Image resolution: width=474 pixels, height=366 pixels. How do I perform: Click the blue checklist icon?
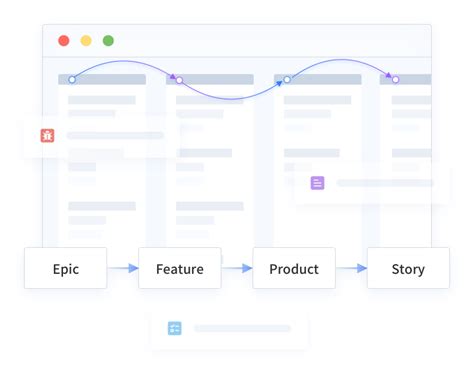(x=175, y=328)
